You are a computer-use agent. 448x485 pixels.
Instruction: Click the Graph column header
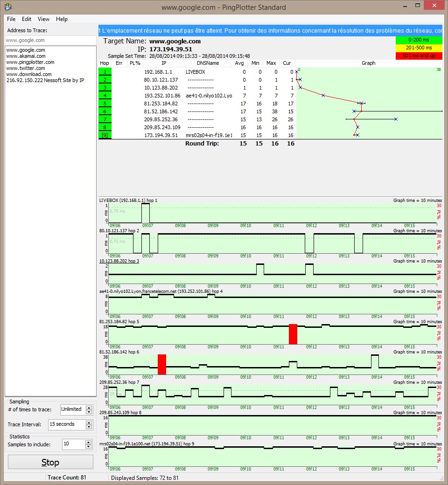[x=368, y=63]
